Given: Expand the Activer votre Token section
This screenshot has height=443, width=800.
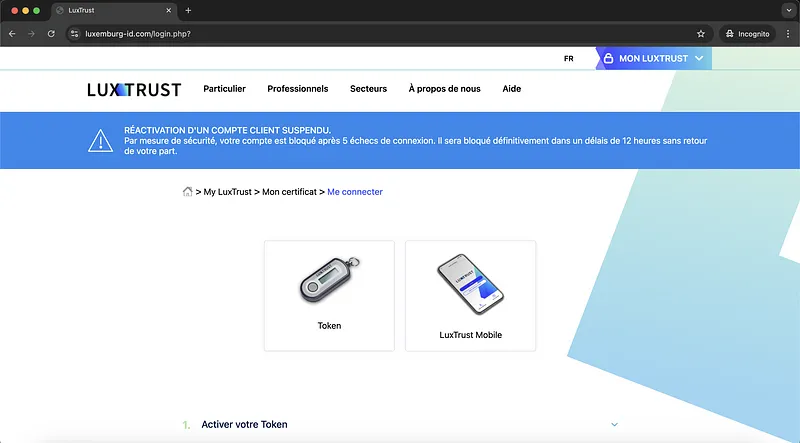Looking at the screenshot, I should point(400,425).
